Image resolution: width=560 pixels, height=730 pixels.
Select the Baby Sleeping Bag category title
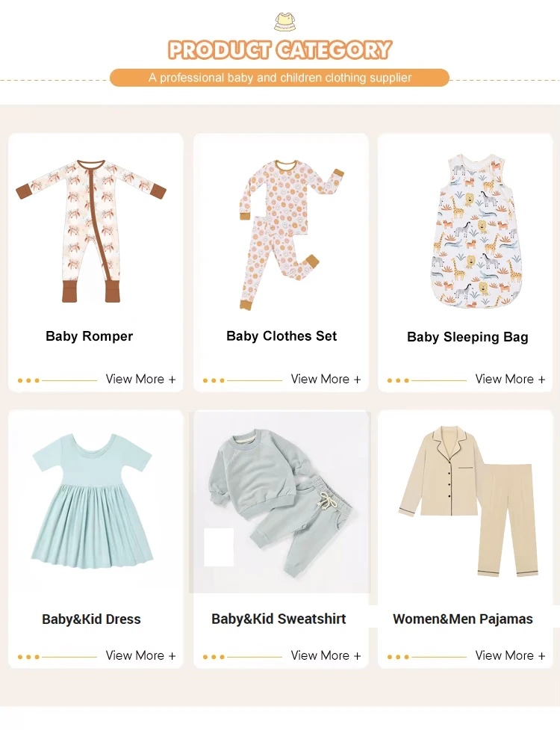(x=467, y=337)
